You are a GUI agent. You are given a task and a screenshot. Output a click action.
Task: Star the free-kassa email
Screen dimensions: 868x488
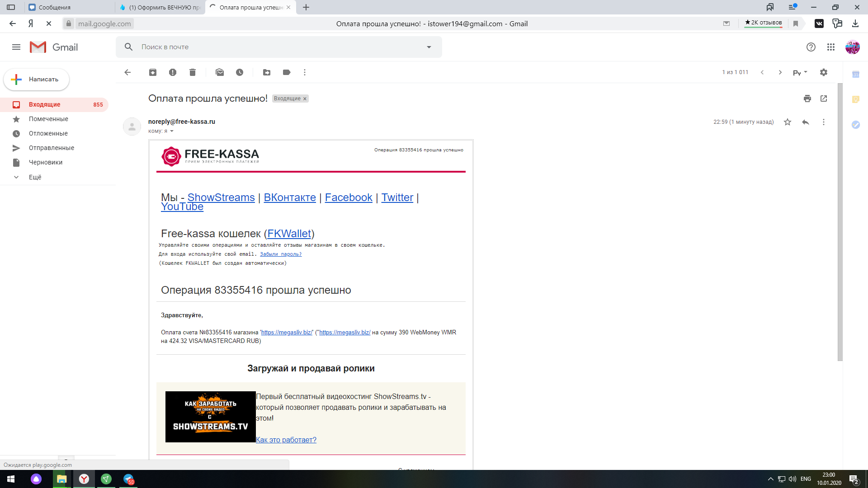788,122
